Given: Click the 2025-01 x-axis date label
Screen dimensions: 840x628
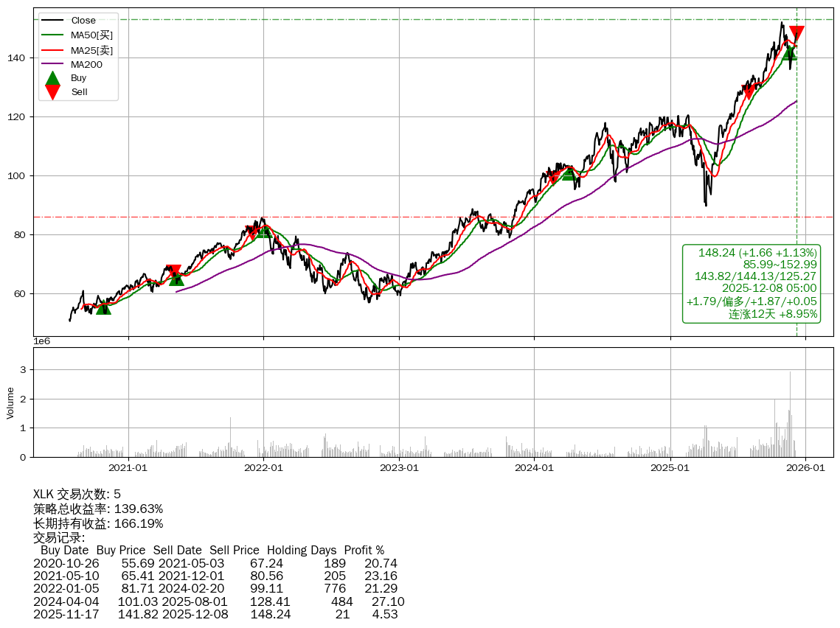Looking at the screenshot, I should coord(670,467).
